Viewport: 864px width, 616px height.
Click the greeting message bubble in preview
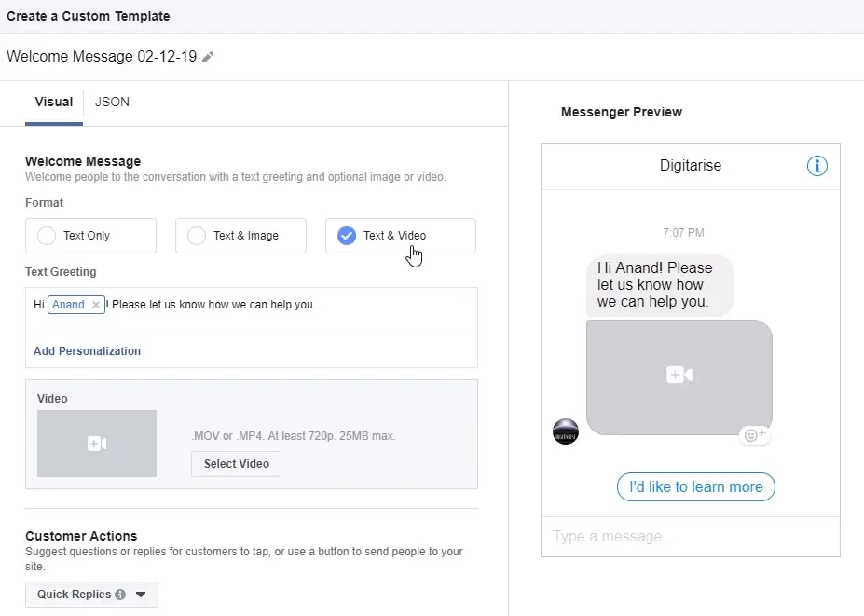tap(660, 285)
